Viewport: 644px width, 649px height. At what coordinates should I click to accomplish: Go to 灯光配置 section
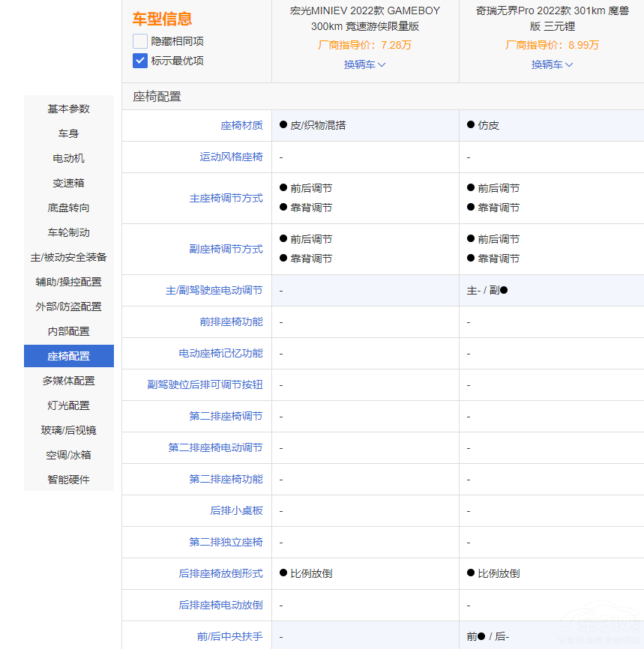(69, 405)
